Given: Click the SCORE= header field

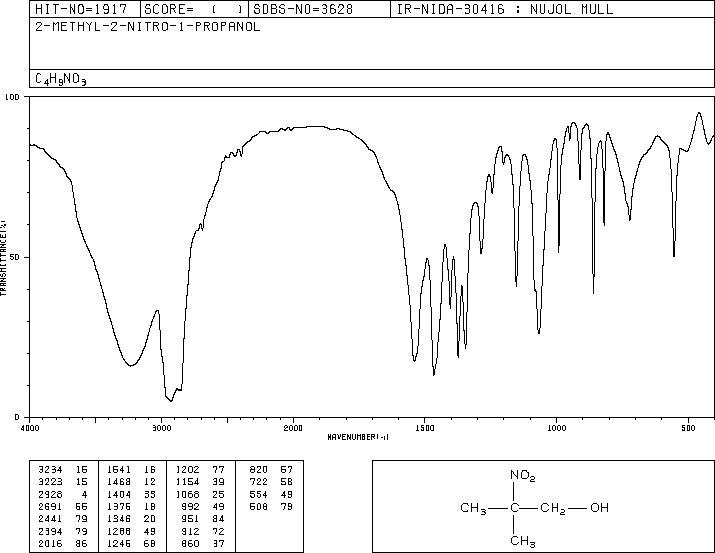Looking at the screenshot, I should pyautogui.click(x=194, y=9).
